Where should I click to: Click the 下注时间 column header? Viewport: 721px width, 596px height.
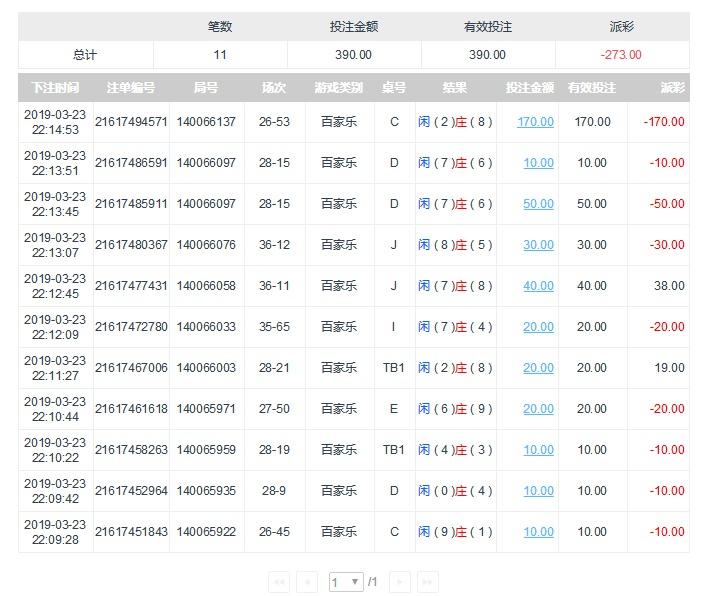tap(55, 87)
